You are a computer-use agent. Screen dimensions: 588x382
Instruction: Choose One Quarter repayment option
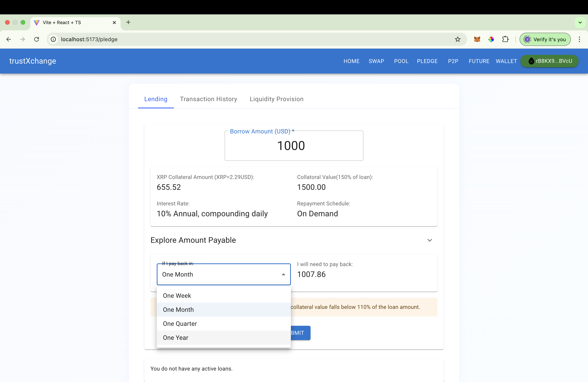click(x=180, y=324)
